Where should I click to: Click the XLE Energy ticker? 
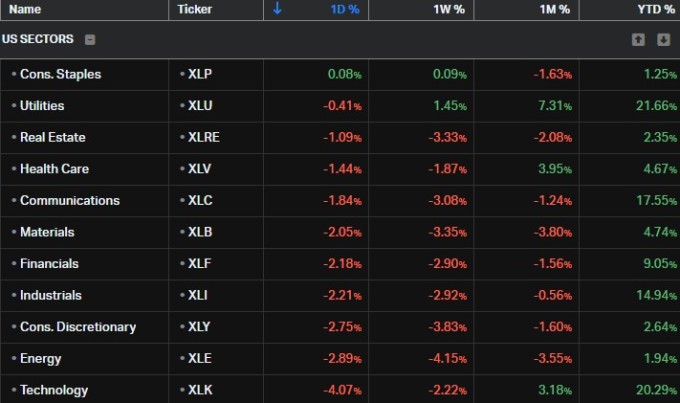pyautogui.click(x=200, y=359)
